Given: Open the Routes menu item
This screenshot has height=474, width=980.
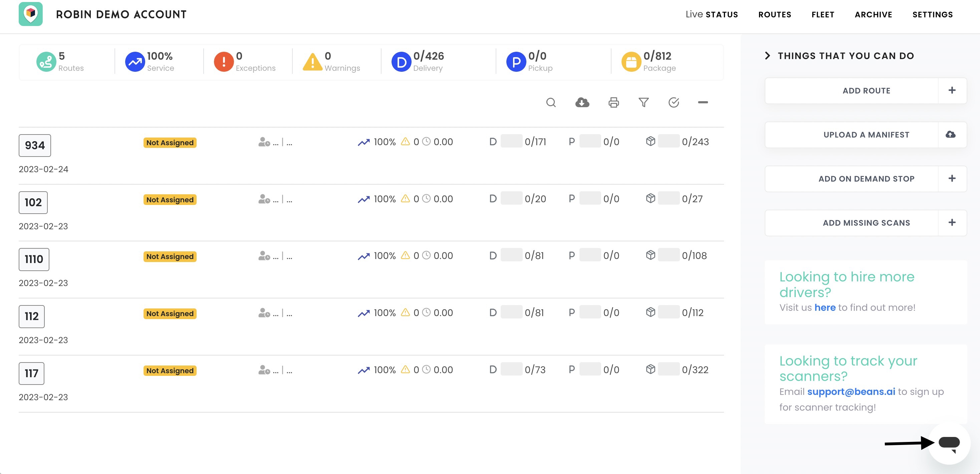Looking at the screenshot, I should point(775,14).
